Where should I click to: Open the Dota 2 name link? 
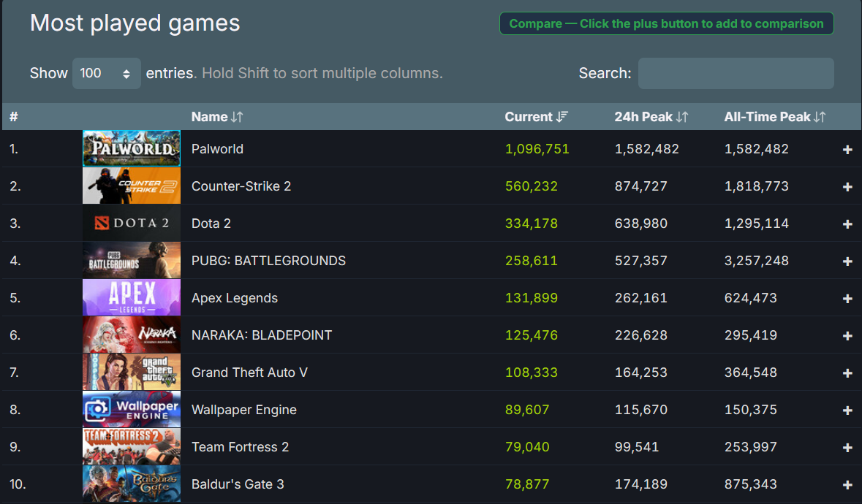coord(211,224)
